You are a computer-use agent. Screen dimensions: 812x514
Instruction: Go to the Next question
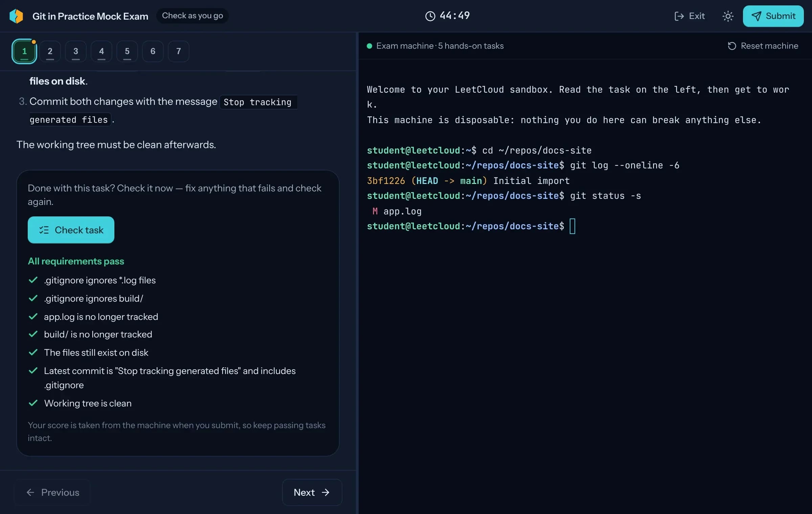(312, 492)
